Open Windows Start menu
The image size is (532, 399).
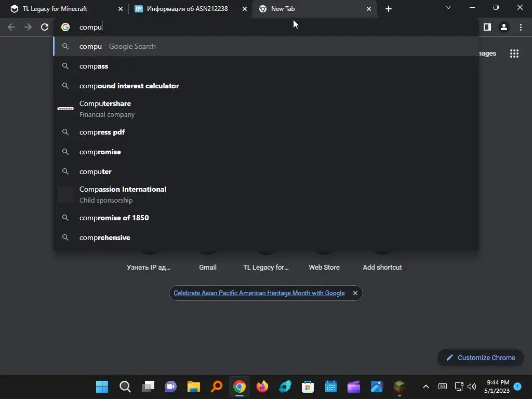[x=102, y=387]
